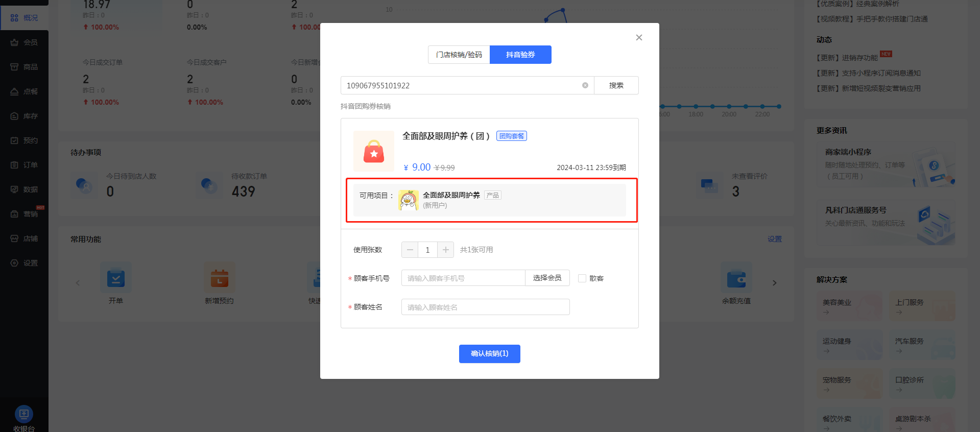Screen dimensions: 980x432
Task: Click the 开单 shortcut icon
Action: [116, 278]
